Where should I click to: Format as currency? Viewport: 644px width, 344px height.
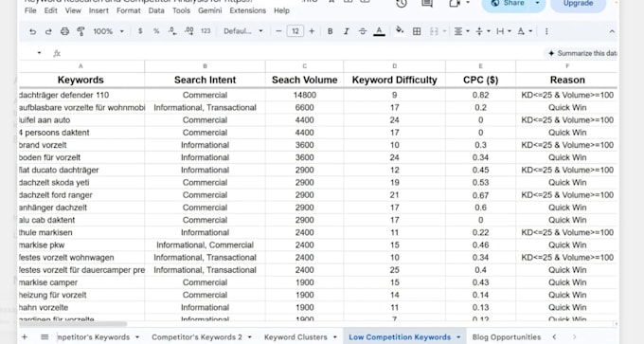coord(140,31)
